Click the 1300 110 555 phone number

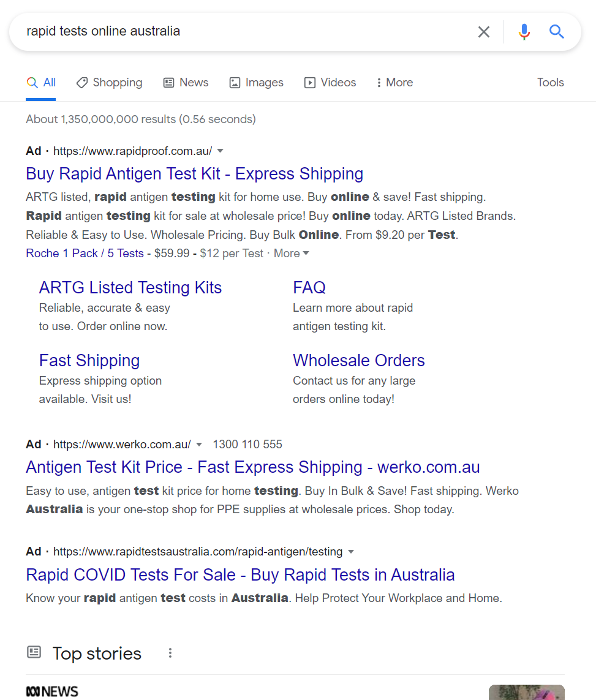pos(247,445)
